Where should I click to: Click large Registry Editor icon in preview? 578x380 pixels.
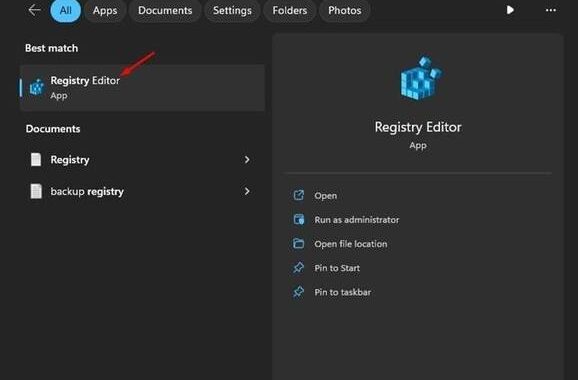(420, 78)
